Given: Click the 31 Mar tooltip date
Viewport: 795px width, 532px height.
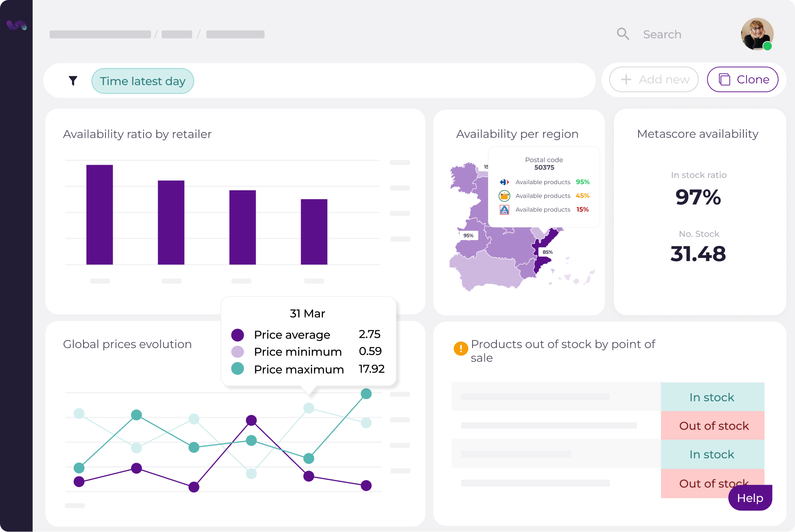Looking at the screenshot, I should click(x=307, y=313).
